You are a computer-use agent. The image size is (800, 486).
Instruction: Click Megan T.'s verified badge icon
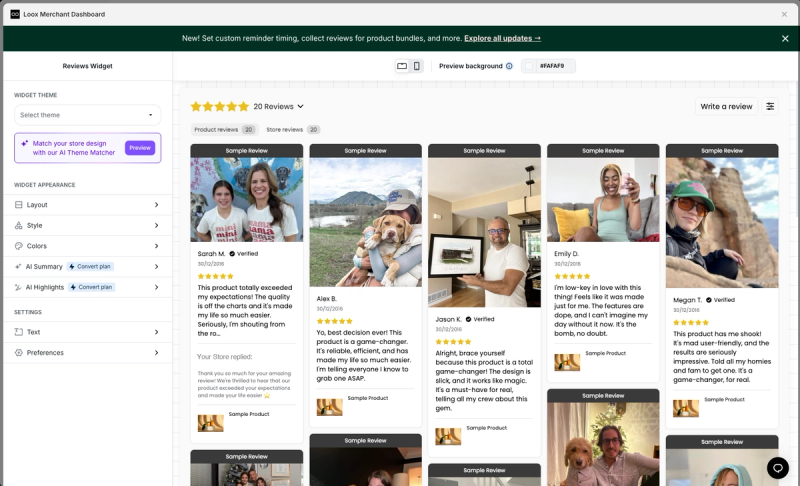[x=708, y=300]
